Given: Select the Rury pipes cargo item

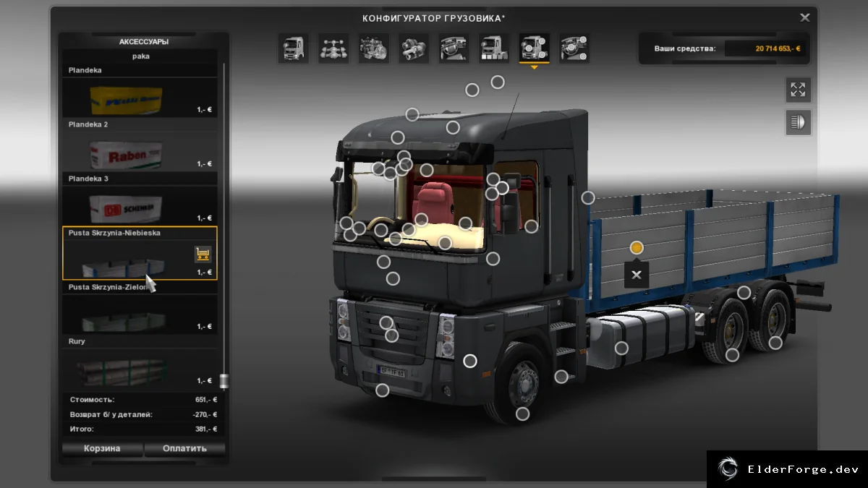Looking at the screenshot, I should pos(140,367).
